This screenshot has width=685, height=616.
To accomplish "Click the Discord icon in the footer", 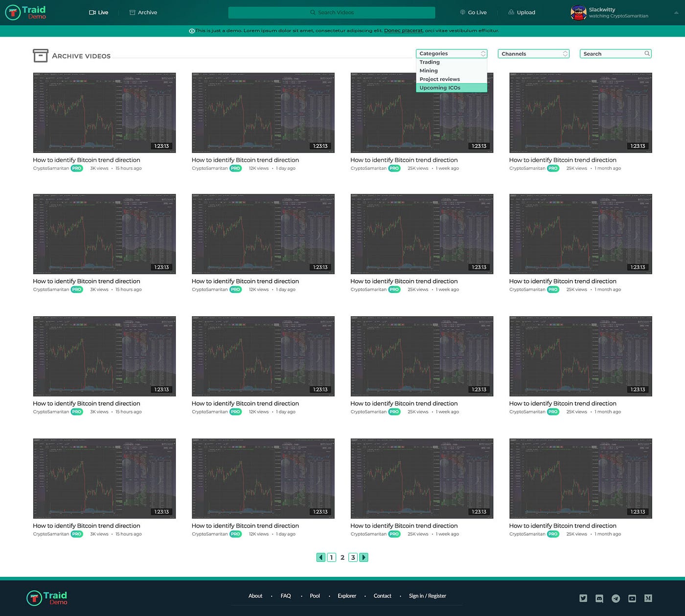I will click(x=599, y=598).
